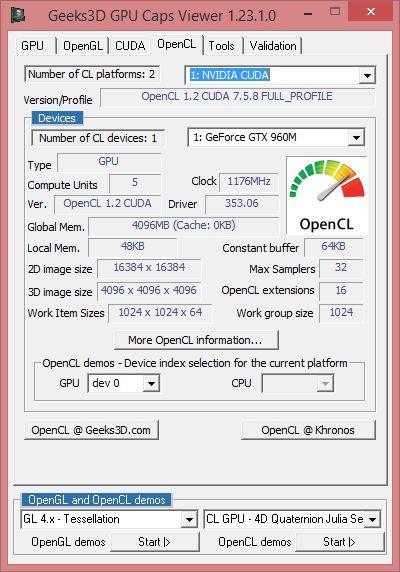Click the OpenCL extensions value 16

pos(341,291)
